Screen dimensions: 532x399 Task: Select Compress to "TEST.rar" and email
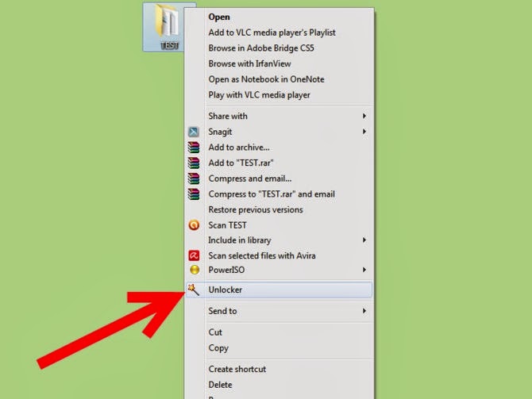pyautogui.click(x=279, y=194)
